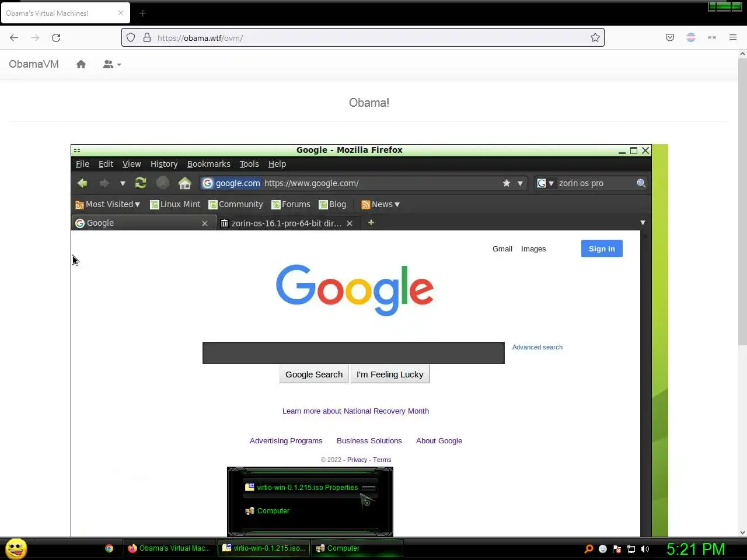Click the home icon in VM Firefox toolbar
This screenshot has width=747, height=560.
tap(185, 183)
